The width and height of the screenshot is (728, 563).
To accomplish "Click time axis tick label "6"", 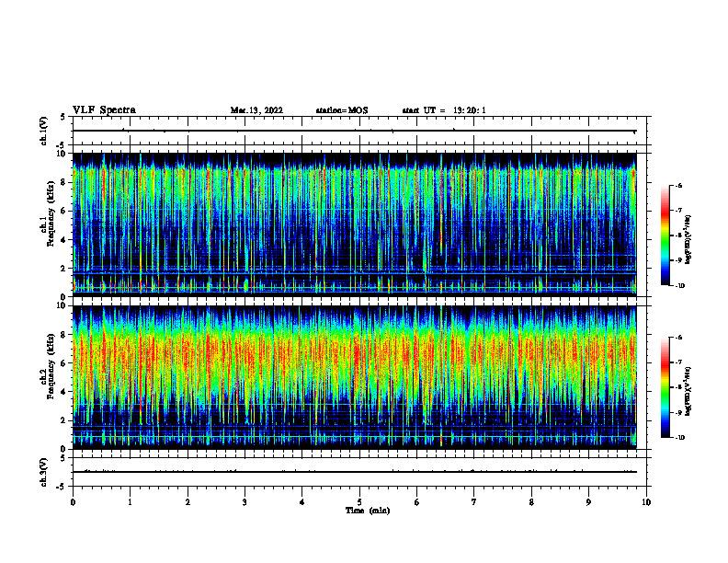I will click(x=417, y=502).
